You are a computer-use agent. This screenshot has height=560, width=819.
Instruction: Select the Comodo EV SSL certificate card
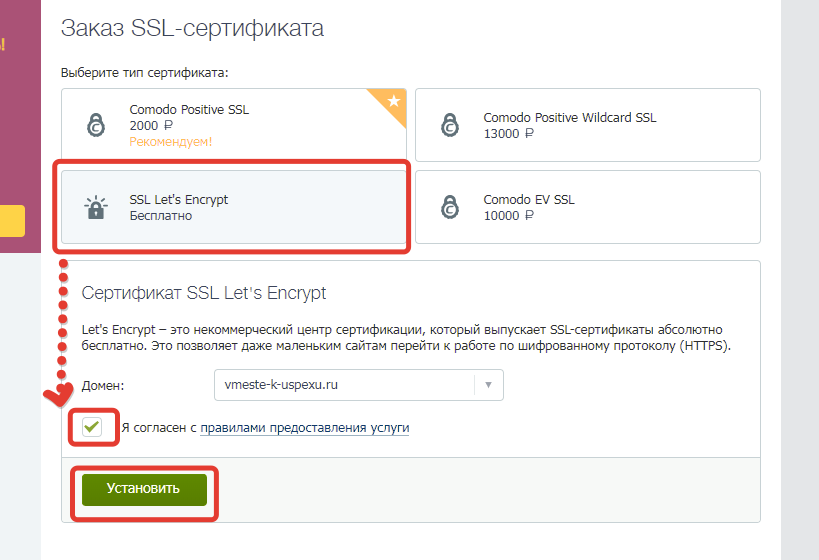click(x=588, y=207)
